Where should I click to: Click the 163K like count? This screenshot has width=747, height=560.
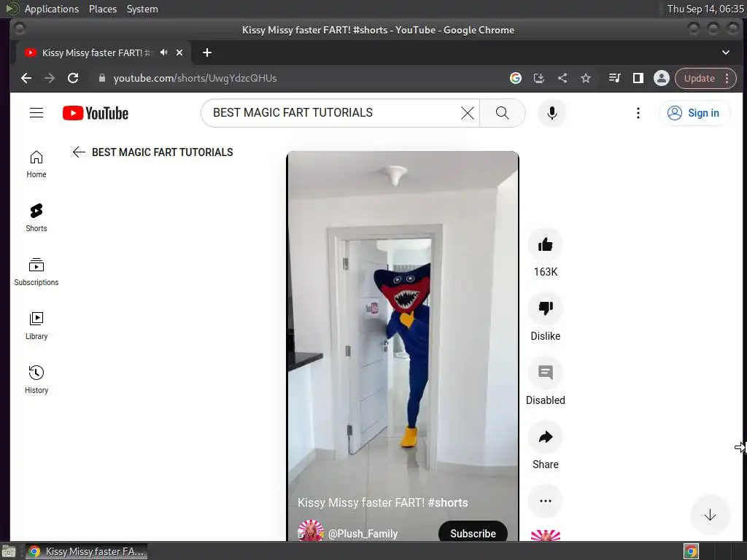[546, 272]
